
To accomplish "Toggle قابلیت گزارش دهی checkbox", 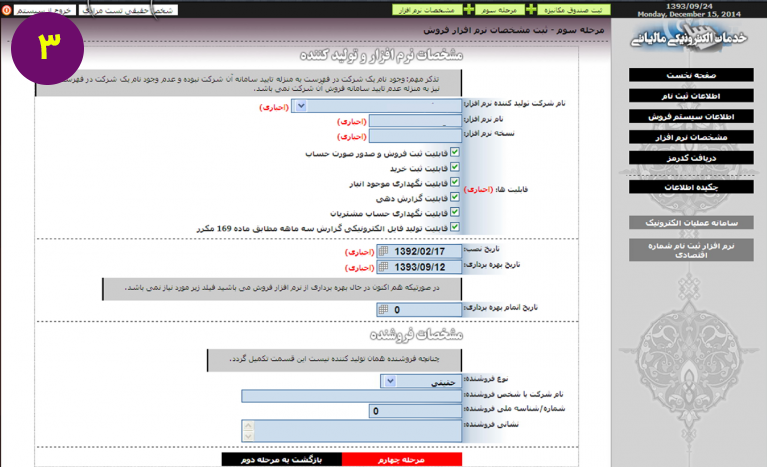I will pos(455,197).
